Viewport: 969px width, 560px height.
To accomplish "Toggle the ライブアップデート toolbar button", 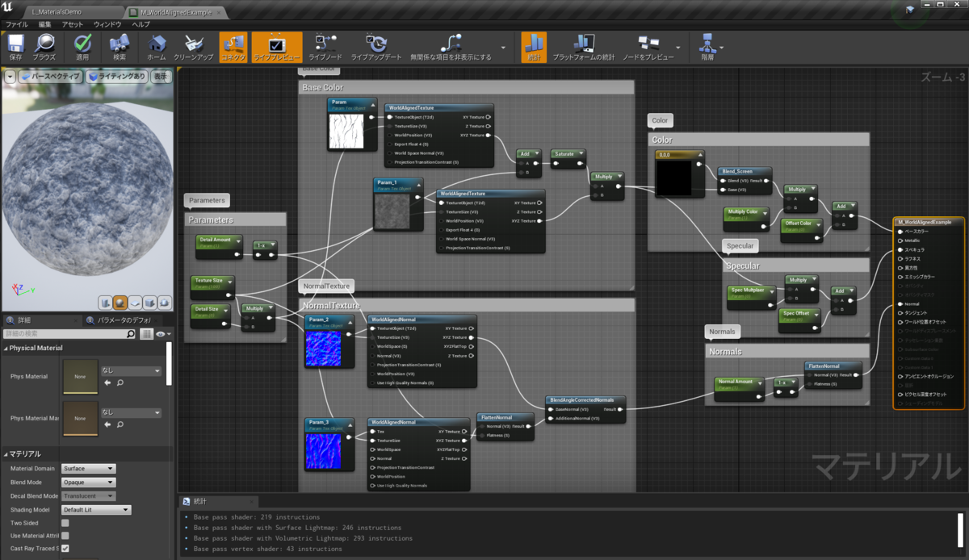I will (375, 47).
